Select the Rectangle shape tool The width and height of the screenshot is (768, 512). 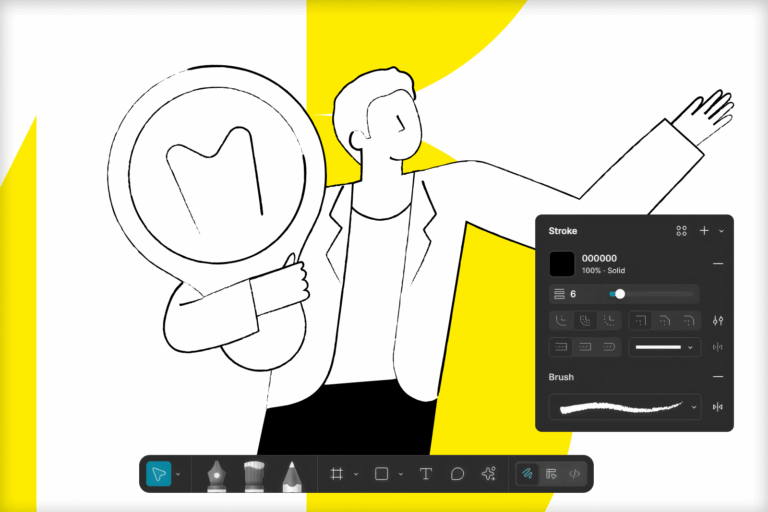tap(382, 474)
